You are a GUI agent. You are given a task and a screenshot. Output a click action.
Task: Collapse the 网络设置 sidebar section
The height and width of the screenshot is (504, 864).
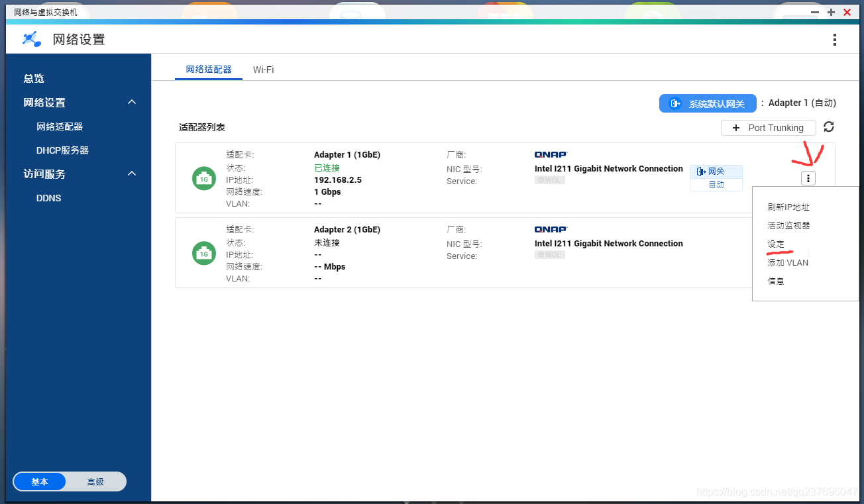tap(132, 102)
